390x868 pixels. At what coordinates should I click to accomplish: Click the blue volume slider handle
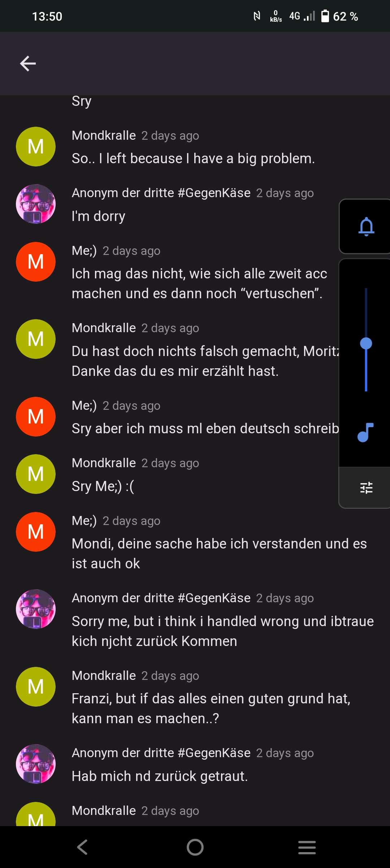(x=366, y=343)
